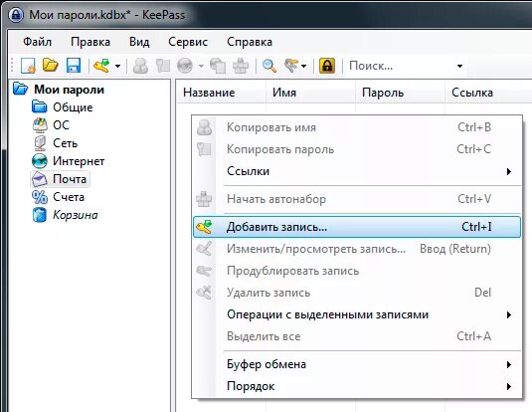Expand the Show entries dropdown arrow

point(303,66)
